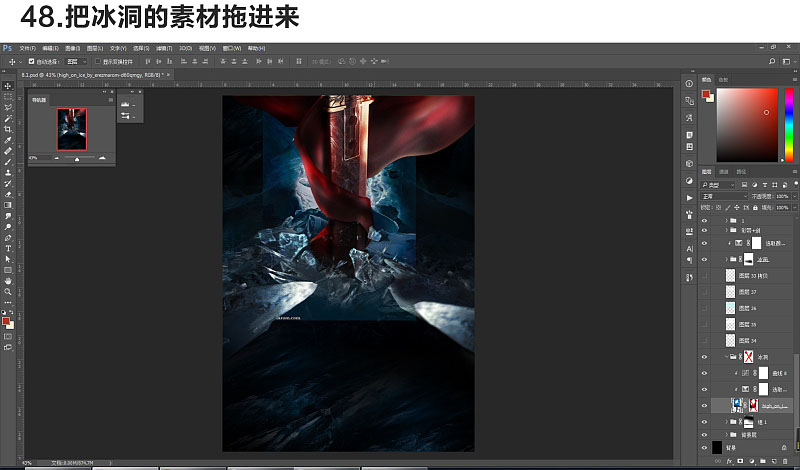The image size is (800, 470).
Task: Switch to the 通道 channels tab
Action: 724,172
